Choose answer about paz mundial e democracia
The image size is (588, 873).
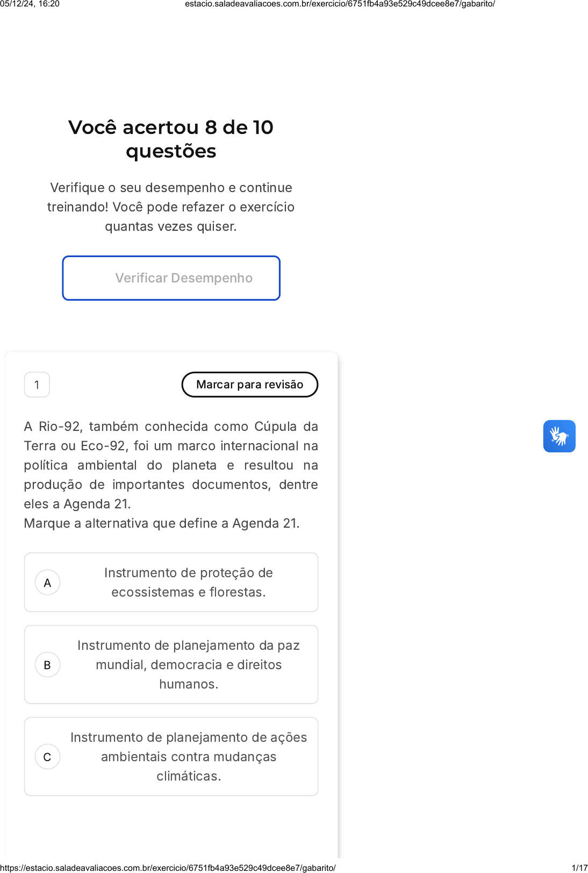point(188,665)
